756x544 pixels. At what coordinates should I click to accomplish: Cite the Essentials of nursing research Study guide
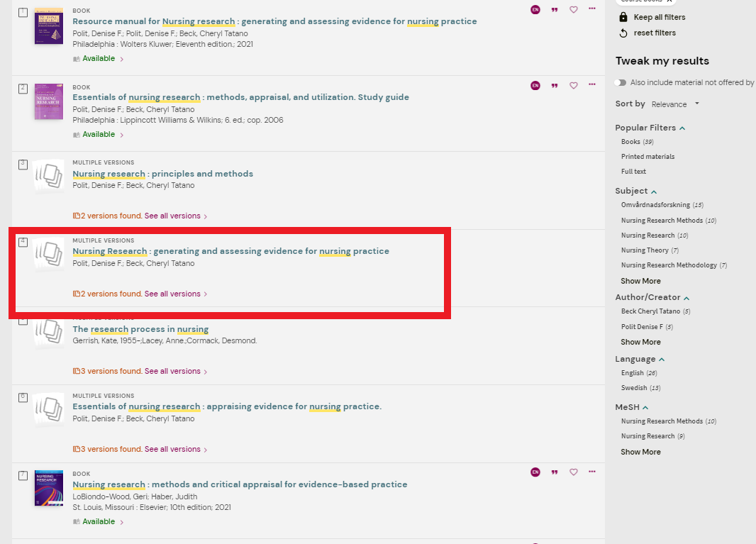tap(555, 85)
